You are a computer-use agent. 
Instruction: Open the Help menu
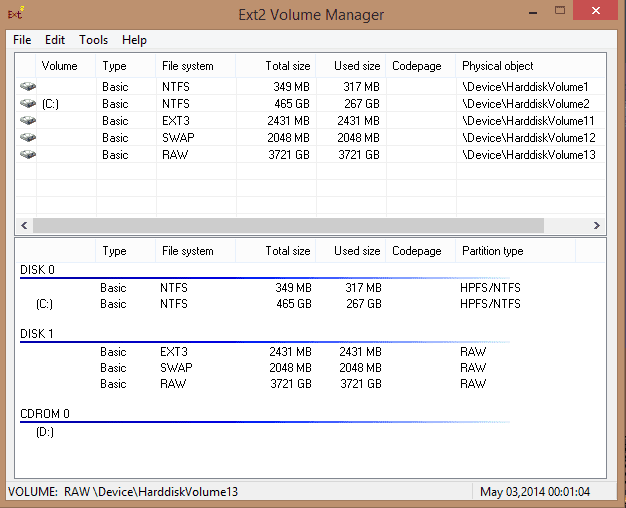[134, 40]
